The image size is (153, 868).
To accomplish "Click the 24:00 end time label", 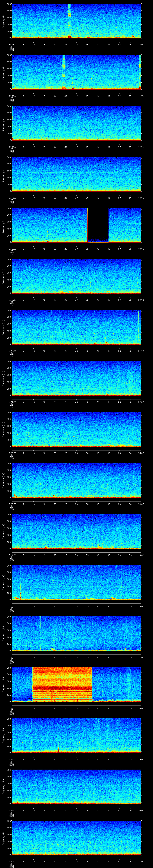I will (x=141, y=504).
